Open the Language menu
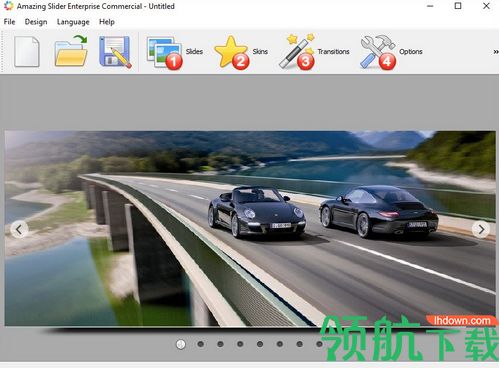The height and width of the screenshot is (368, 499). pos(73,22)
